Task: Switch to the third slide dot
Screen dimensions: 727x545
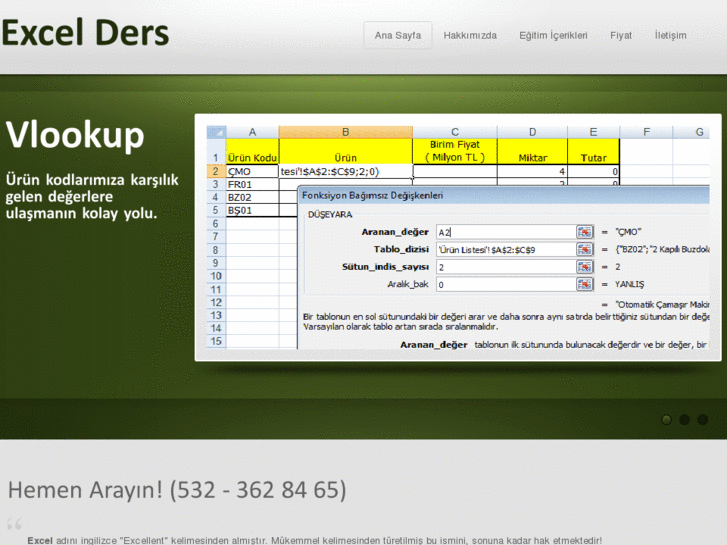Action: coord(702,420)
